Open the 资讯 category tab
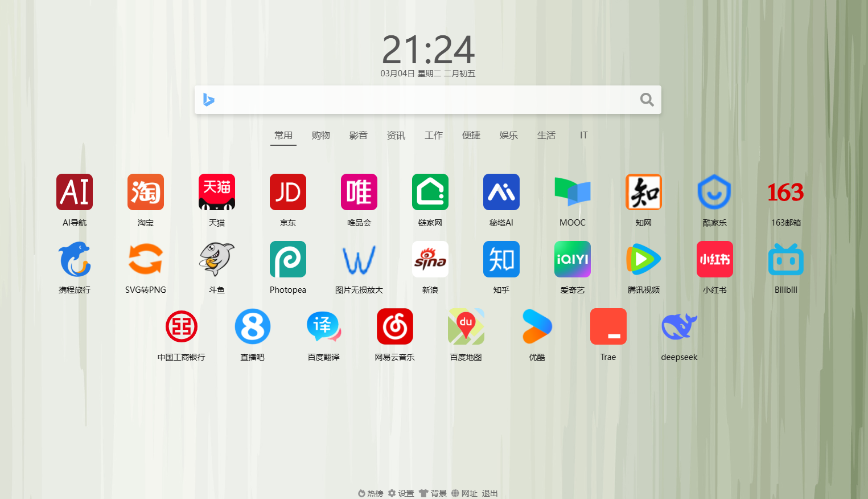Image resolution: width=868 pixels, height=499 pixels. point(396,136)
